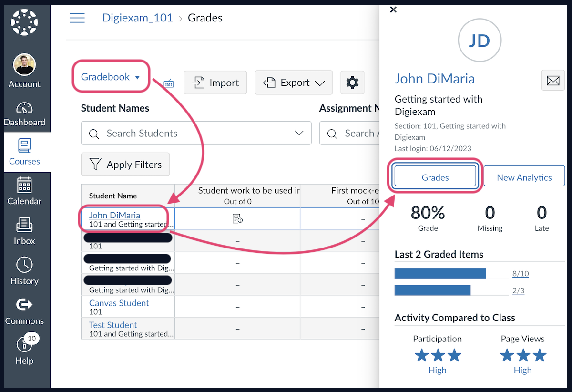Click Apply Filters button
Screen dimensions: 572x392
pos(125,165)
